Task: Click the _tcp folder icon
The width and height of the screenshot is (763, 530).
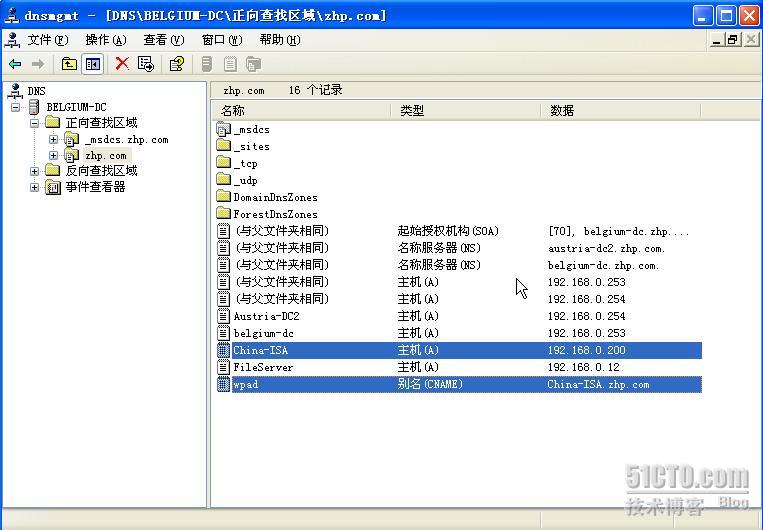Action: pos(223,163)
